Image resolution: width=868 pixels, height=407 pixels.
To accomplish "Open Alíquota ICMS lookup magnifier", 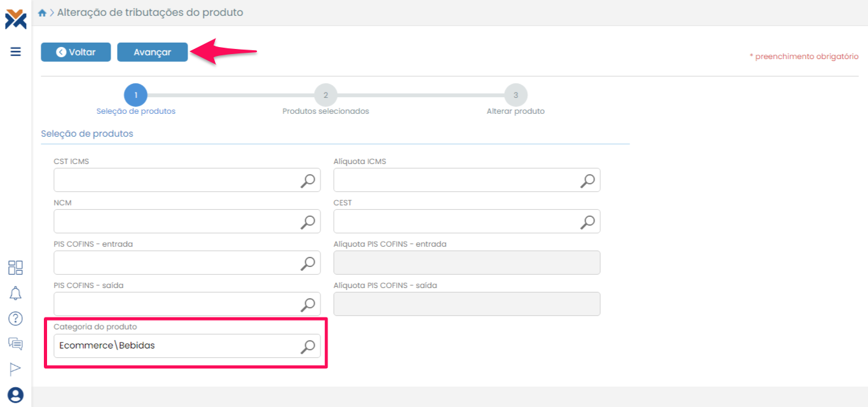I will (x=588, y=181).
